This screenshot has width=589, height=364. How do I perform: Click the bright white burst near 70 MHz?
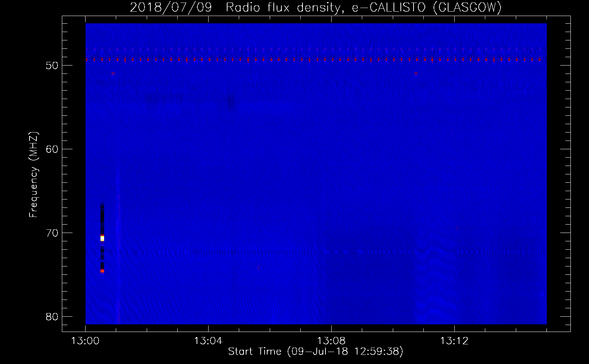(x=102, y=238)
